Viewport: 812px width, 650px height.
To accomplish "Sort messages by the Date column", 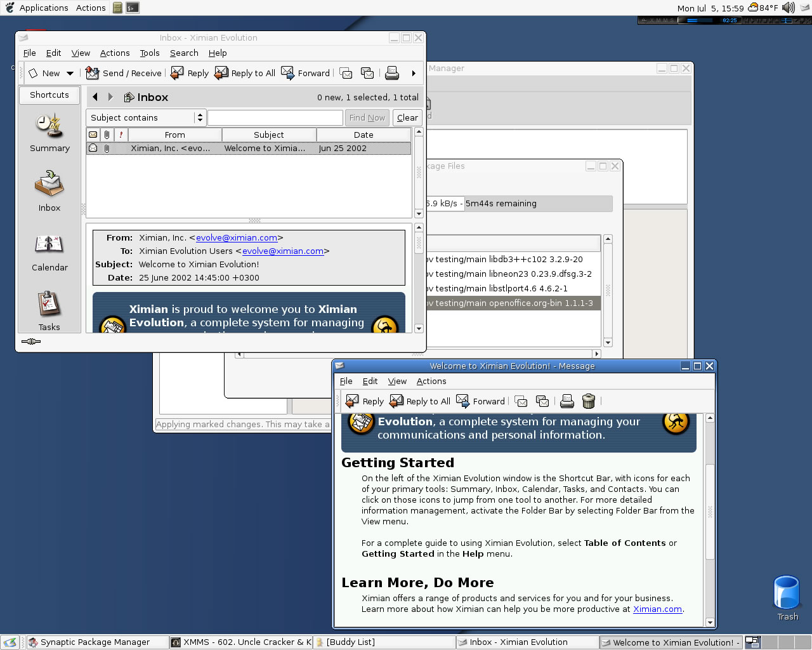I will pos(363,135).
